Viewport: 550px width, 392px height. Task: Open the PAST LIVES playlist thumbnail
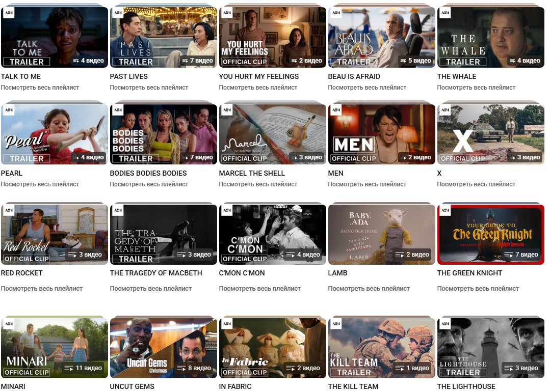click(x=164, y=38)
